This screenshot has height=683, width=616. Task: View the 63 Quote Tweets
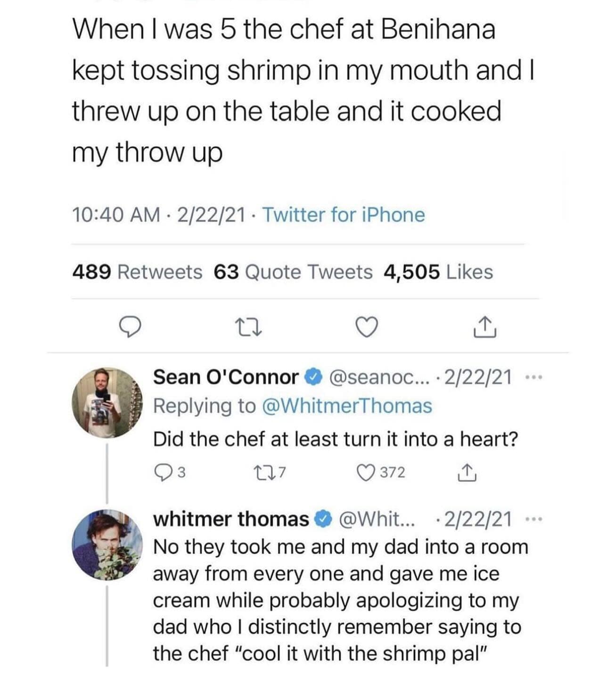pos(293,272)
